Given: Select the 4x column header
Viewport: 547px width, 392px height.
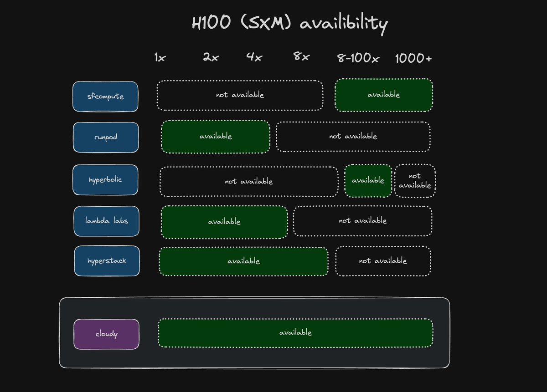Looking at the screenshot, I should coord(254,57).
